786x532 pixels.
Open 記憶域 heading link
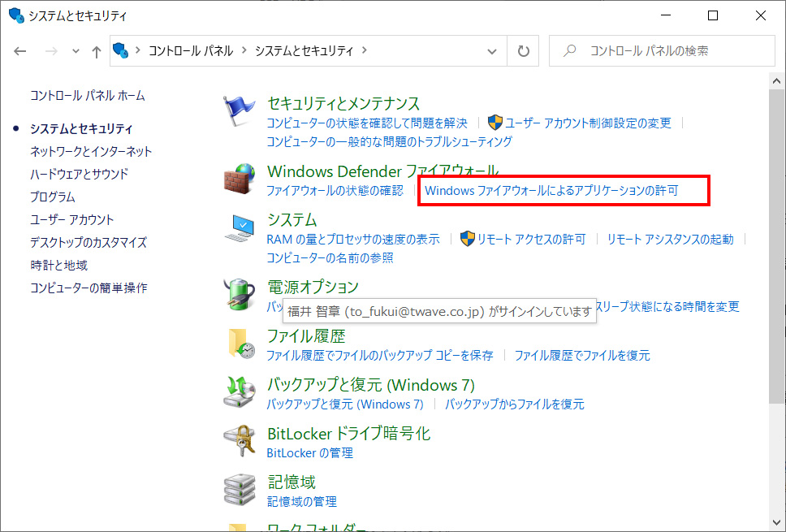click(x=292, y=482)
